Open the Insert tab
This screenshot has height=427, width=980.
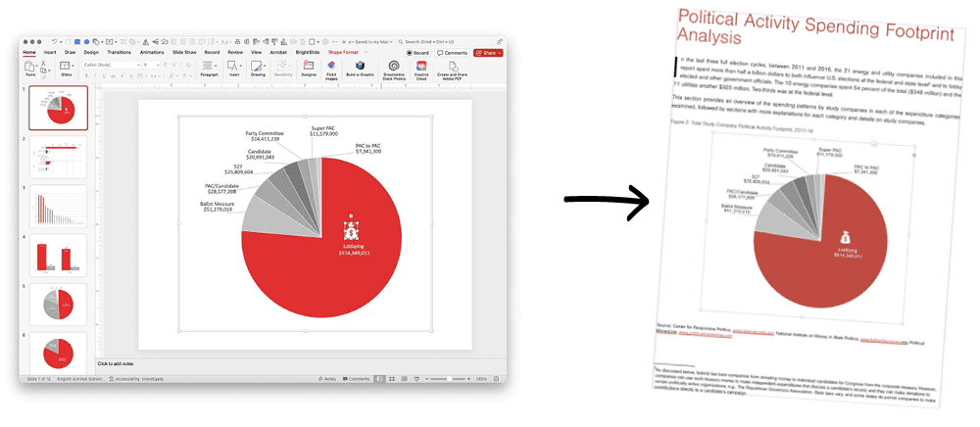[50, 53]
